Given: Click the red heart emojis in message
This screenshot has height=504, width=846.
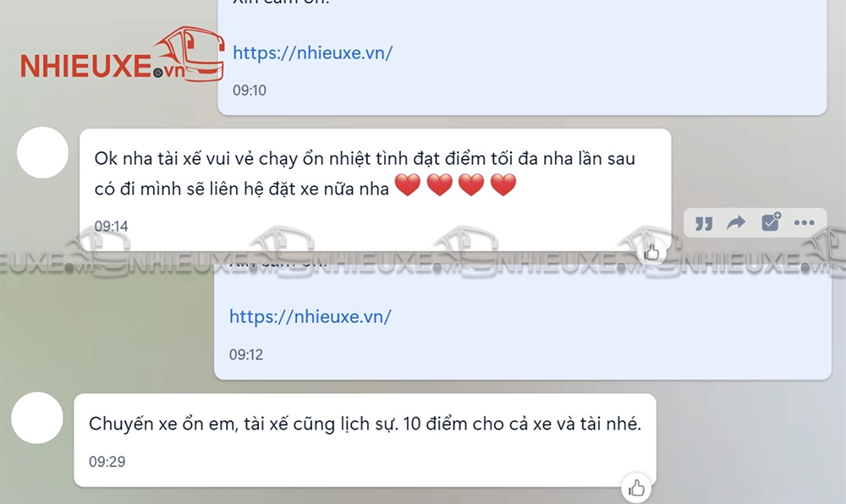Looking at the screenshot, I should coord(455,185).
